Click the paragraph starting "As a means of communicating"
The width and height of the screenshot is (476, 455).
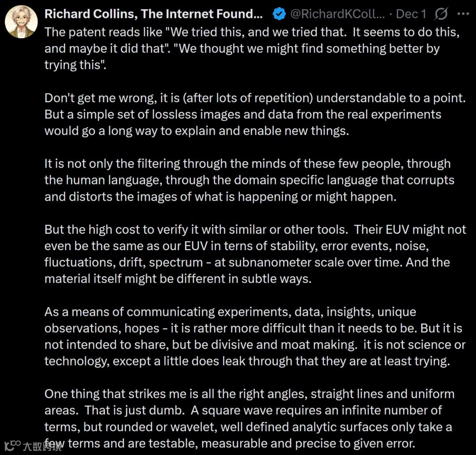(255, 337)
